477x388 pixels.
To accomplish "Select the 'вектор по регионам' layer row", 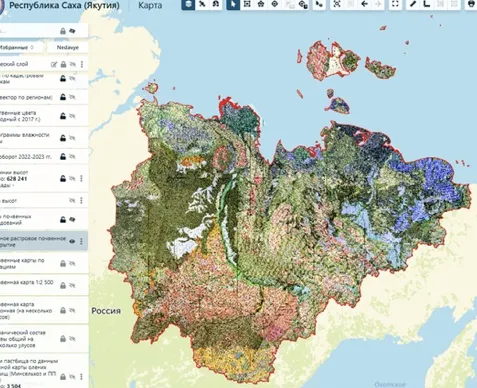I will (44, 97).
